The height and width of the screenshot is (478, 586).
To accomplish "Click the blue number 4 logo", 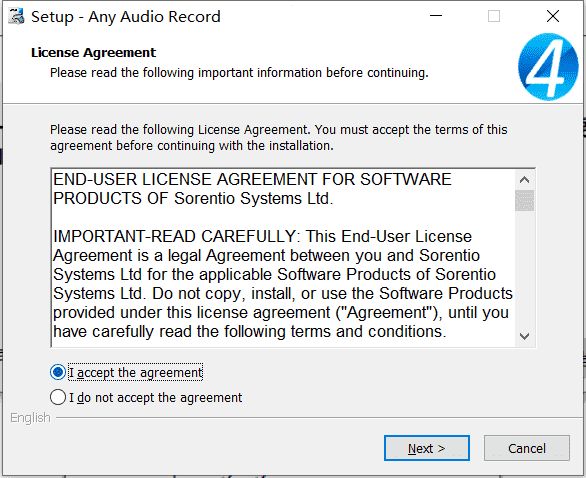I will tap(548, 67).
